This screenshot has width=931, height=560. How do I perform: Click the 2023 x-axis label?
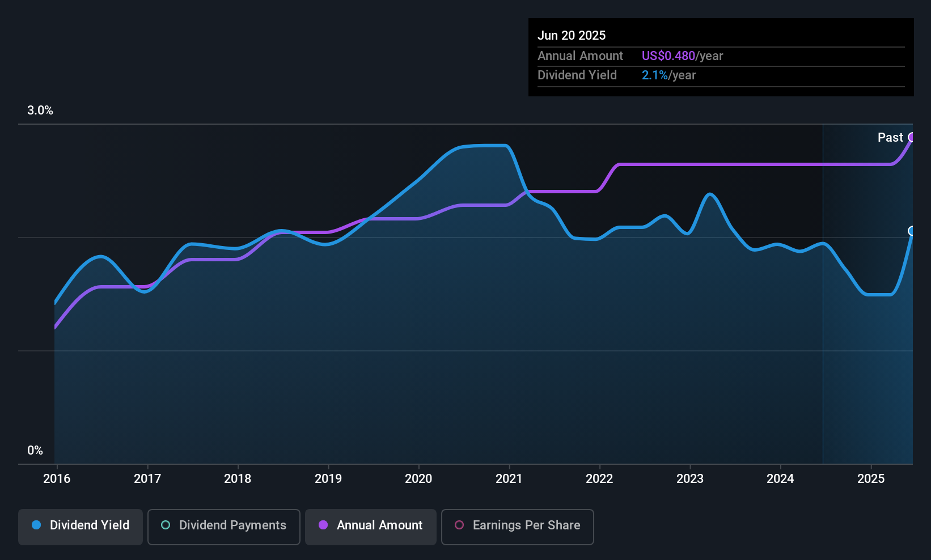click(690, 479)
